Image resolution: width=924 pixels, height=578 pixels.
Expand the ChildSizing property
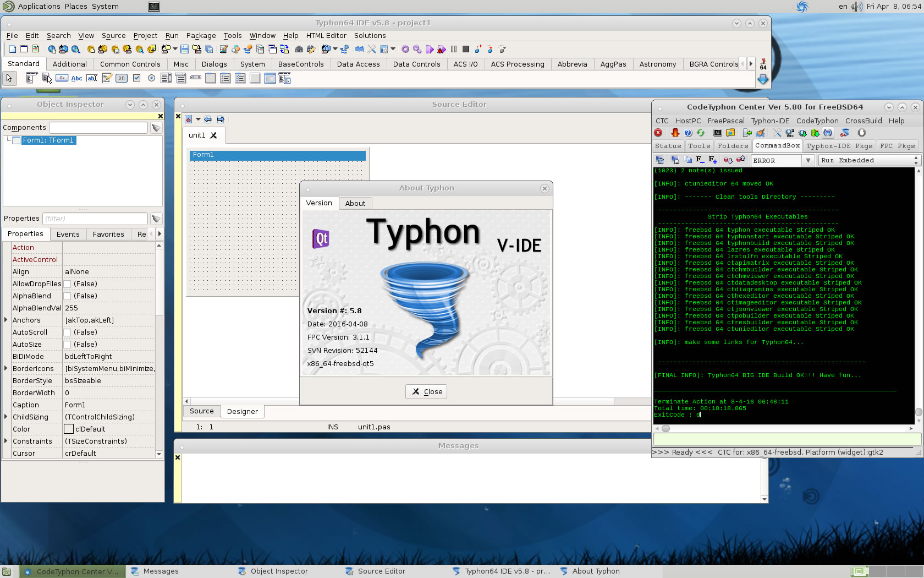[x=6, y=417]
